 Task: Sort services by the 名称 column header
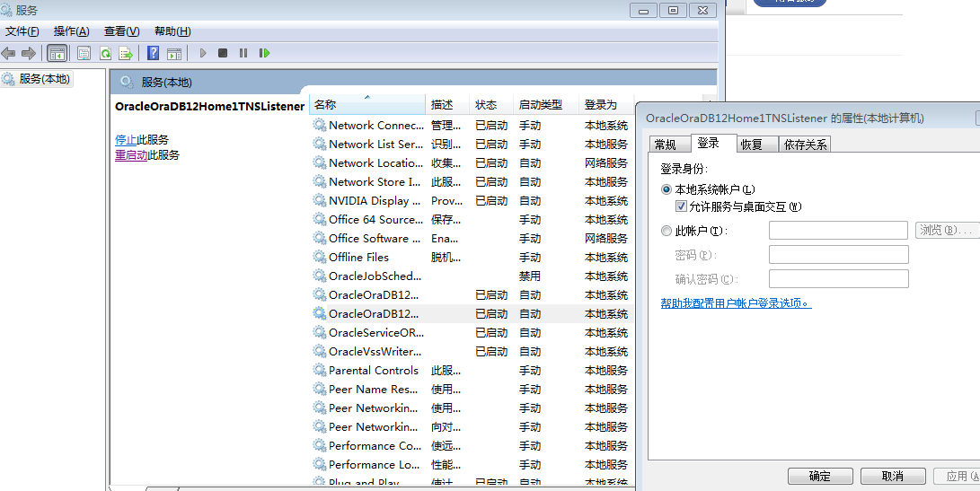[x=367, y=105]
